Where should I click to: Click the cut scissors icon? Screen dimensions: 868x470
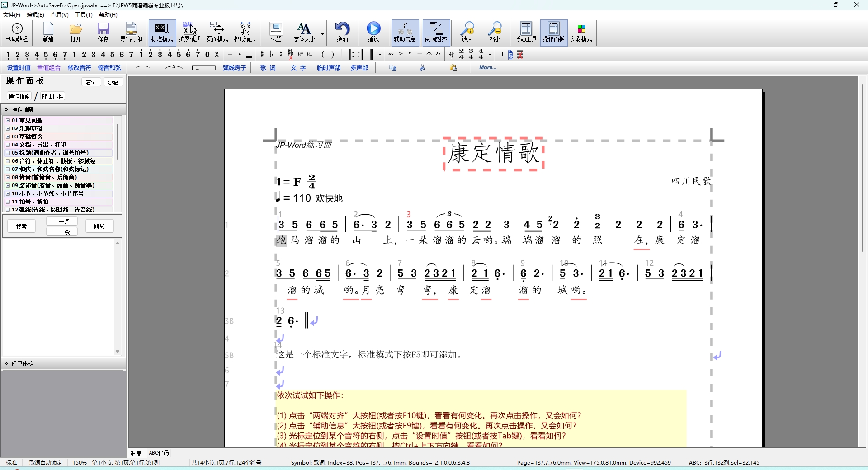coord(423,68)
